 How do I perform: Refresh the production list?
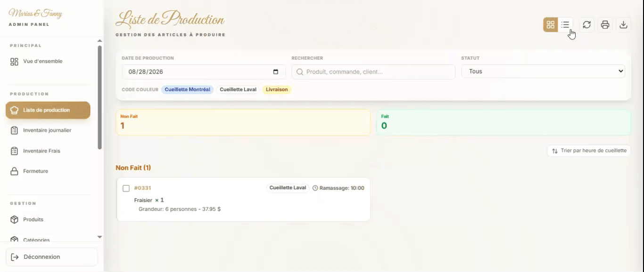coord(586,24)
